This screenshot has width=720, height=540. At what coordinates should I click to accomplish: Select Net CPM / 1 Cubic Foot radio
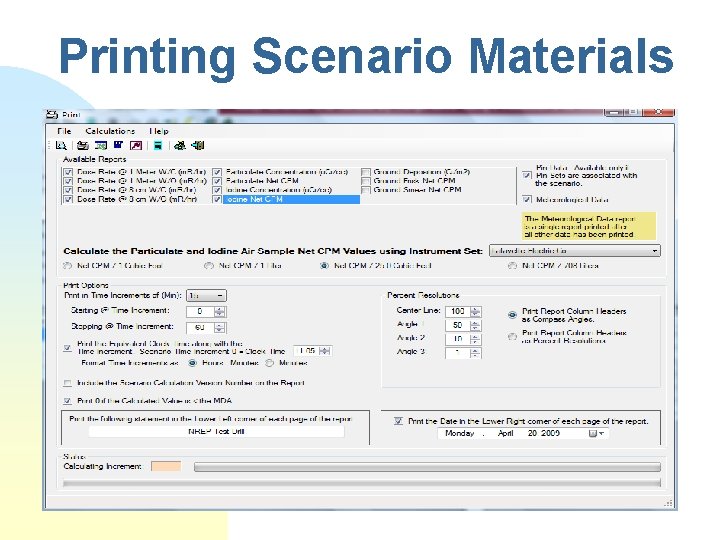[x=68, y=265]
